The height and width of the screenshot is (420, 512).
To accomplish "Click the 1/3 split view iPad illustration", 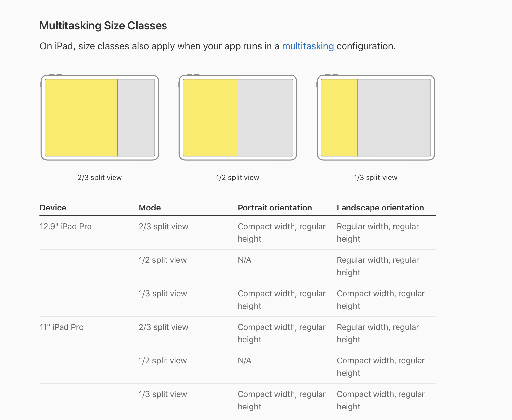I will 376,117.
